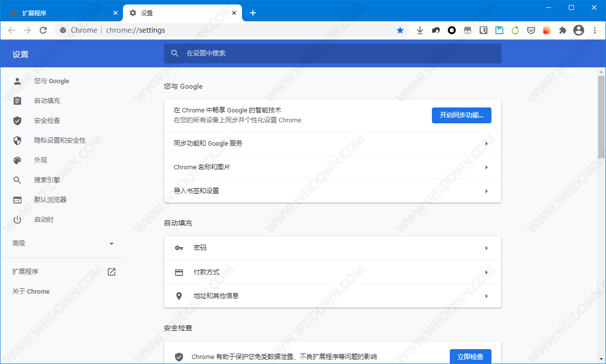Screen dimensions: 606x364
Task: Reload the page with the refresh icon
Action: pyautogui.click(x=43, y=30)
